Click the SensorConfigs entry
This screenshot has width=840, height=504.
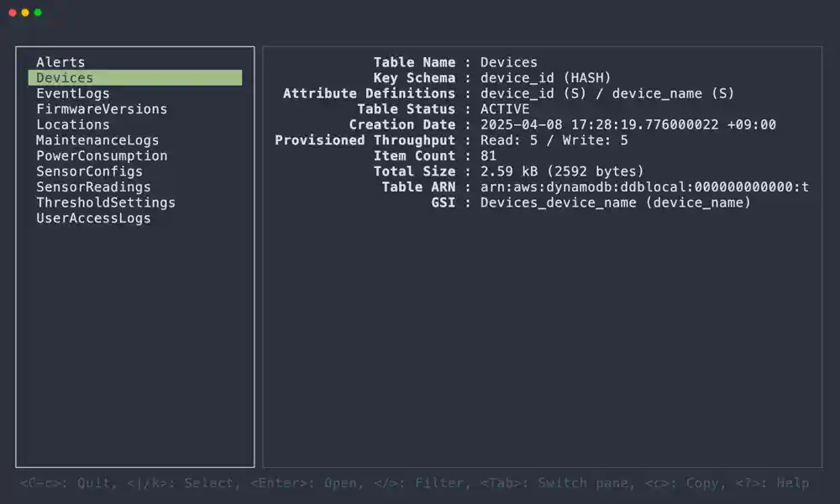pyautogui.click(x=90, y=171)
